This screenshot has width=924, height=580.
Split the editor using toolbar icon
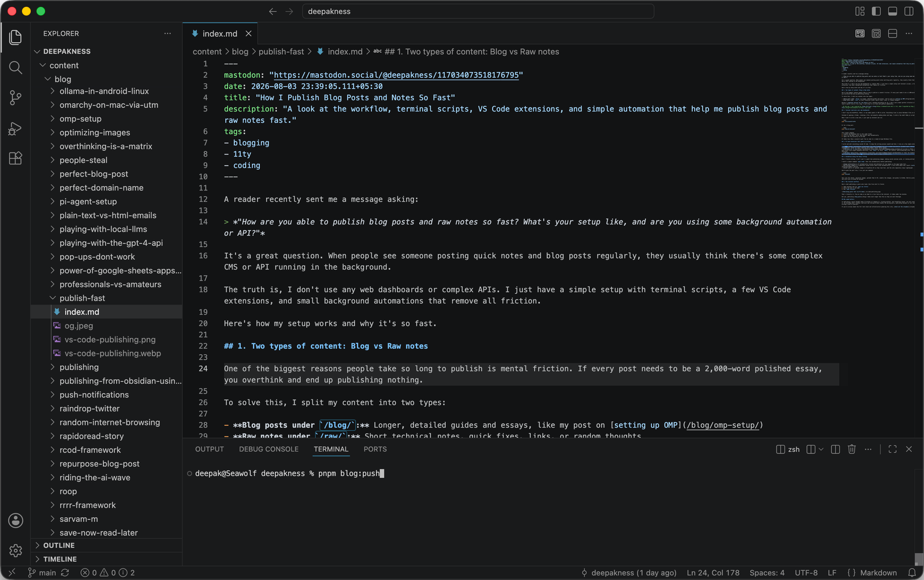[892, 33]
